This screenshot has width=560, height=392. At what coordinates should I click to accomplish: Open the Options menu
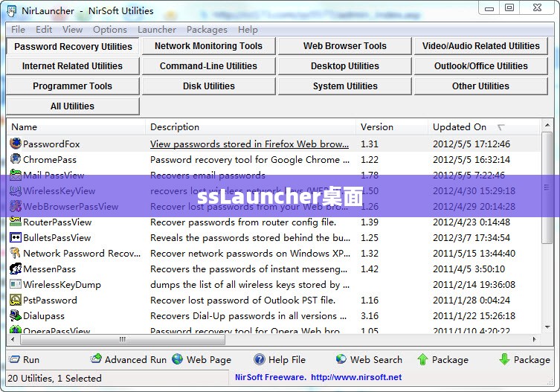coord(110,29)
